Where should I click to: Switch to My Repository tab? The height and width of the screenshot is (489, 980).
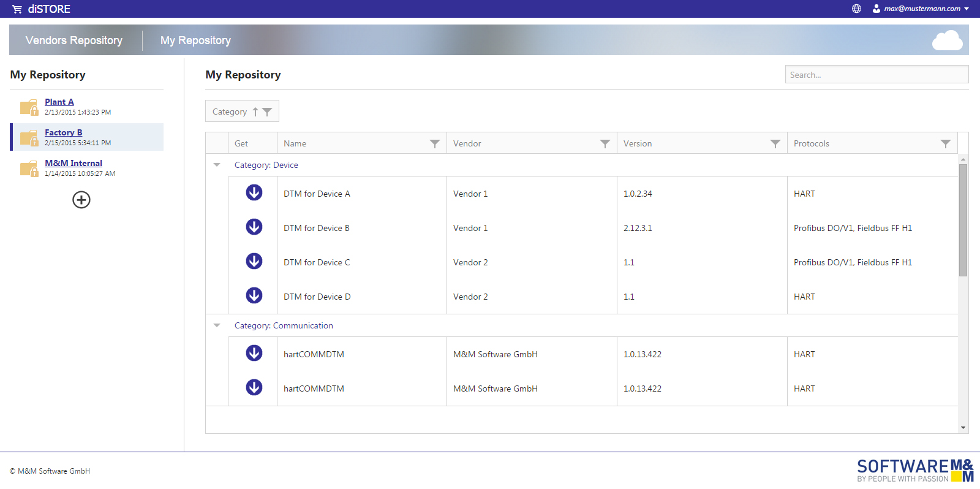195,40
